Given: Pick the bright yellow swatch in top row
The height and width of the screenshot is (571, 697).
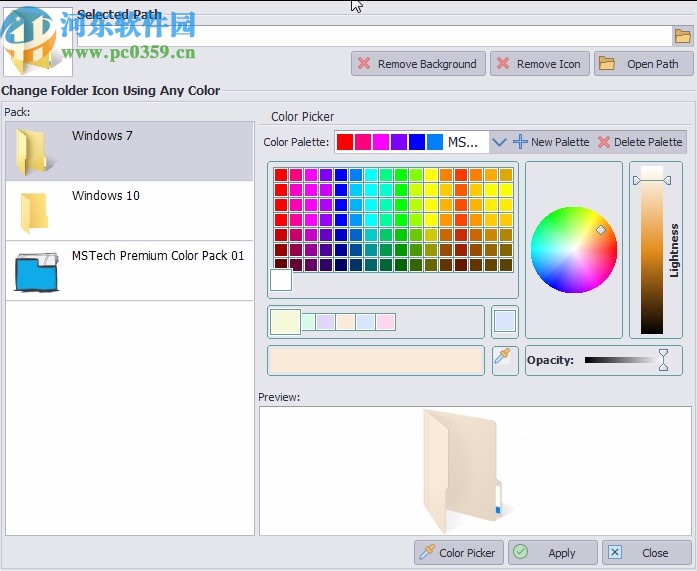Looking at the screenshot, I should click(431, 175).
